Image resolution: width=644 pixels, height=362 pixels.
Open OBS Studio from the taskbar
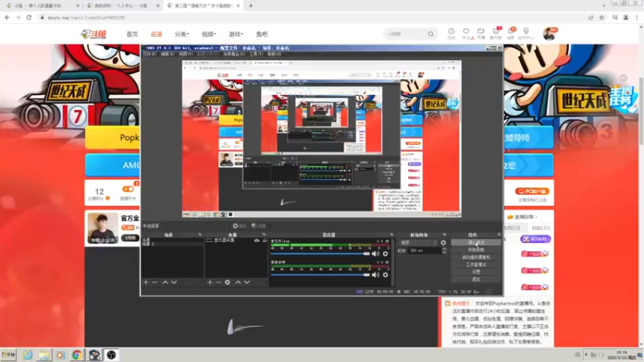click(x=111, y=355)
